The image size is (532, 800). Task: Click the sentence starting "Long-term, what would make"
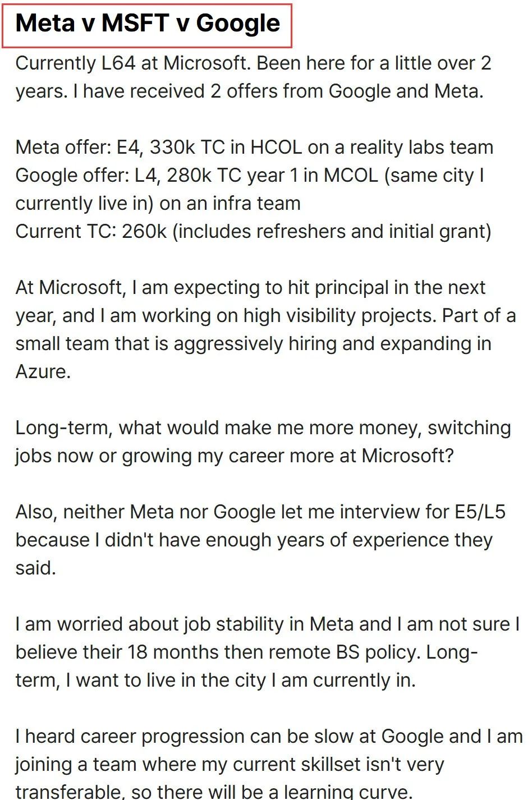[x=263, y=442]
